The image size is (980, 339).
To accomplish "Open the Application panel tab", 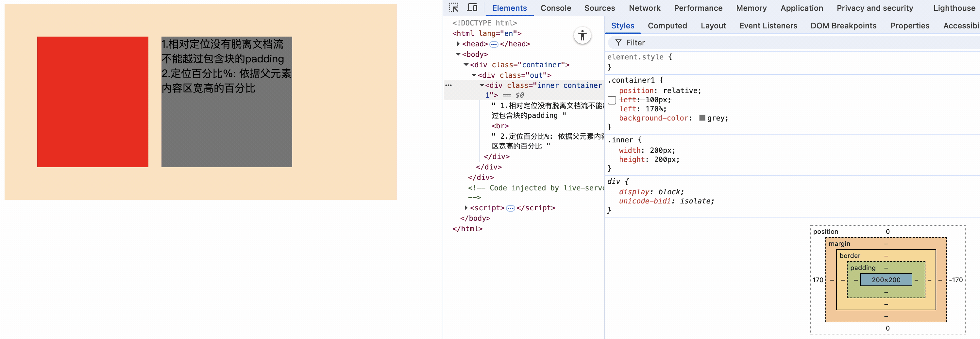I will (x=802, y=8).
